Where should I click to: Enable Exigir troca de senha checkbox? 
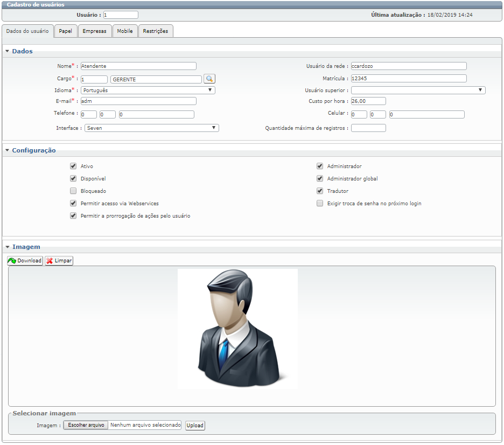pyautogui.click(x=320, y=203)
